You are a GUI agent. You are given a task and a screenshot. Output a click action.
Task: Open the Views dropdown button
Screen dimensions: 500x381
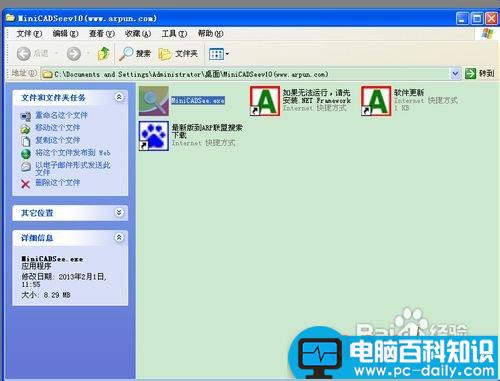(219, 54)
